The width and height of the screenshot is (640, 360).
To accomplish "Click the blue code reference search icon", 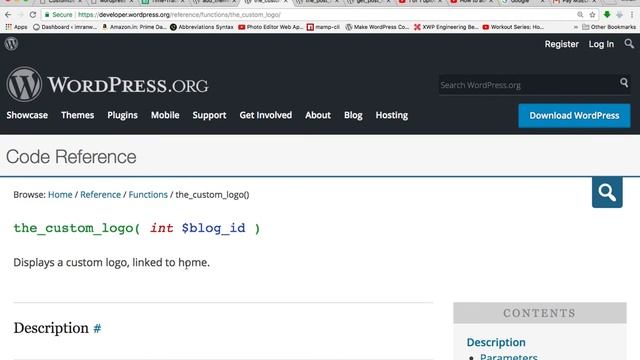I will (607, 192).
